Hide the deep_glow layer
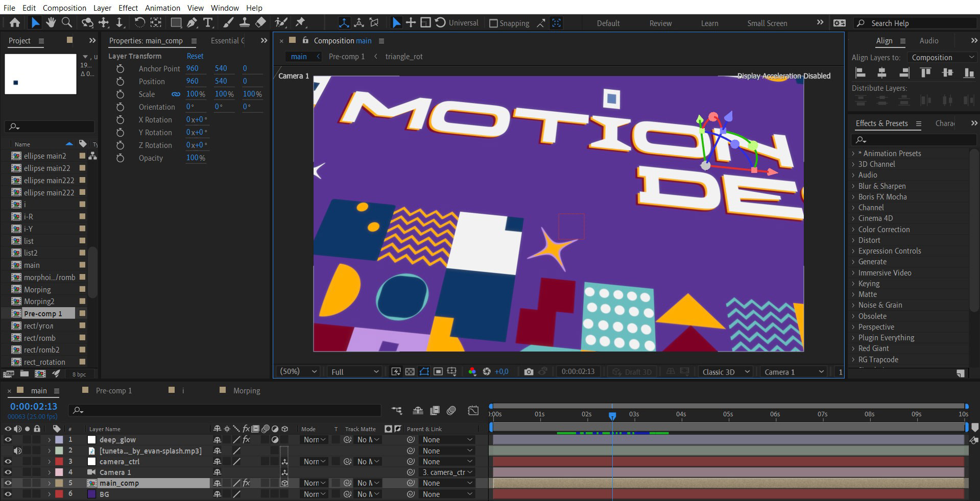 coord(8,440)
